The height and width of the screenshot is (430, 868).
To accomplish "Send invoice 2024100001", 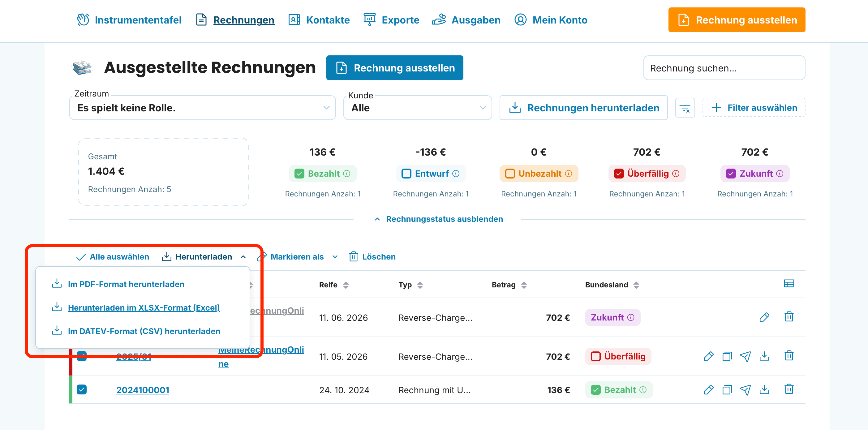I will pyautogui.click(x=746, y=390).
